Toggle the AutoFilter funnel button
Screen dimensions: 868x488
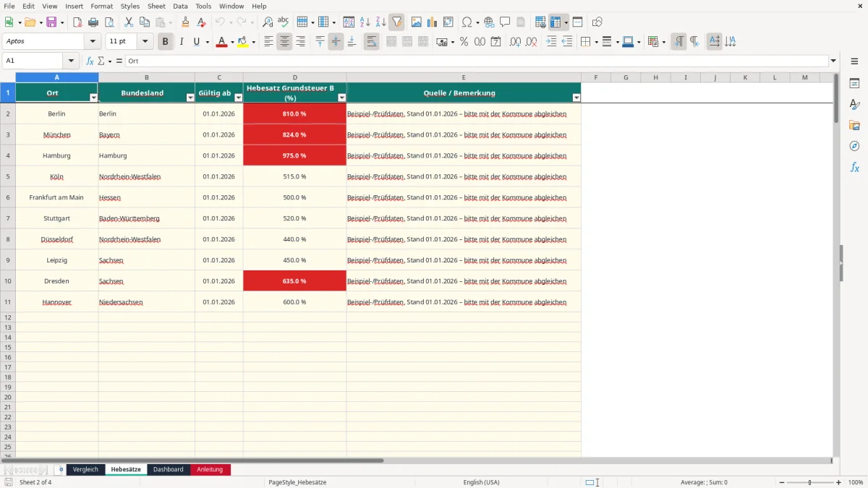click(x=397, y=22)
